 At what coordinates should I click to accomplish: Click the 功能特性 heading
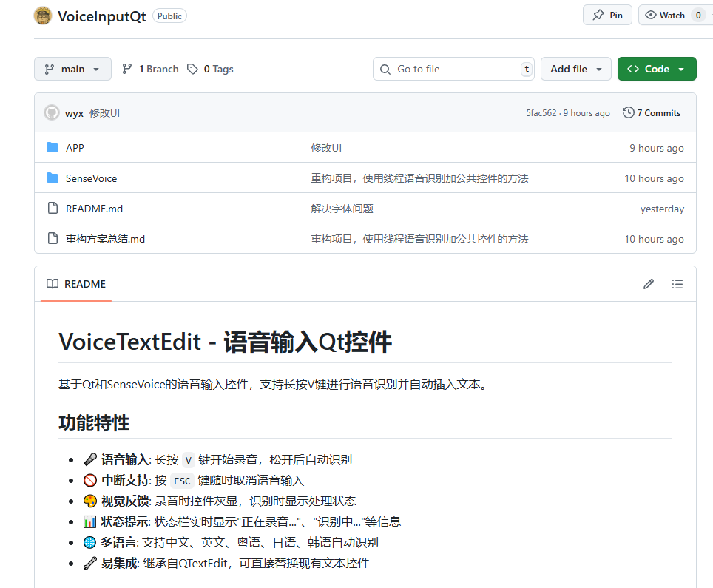pos(94,423)
